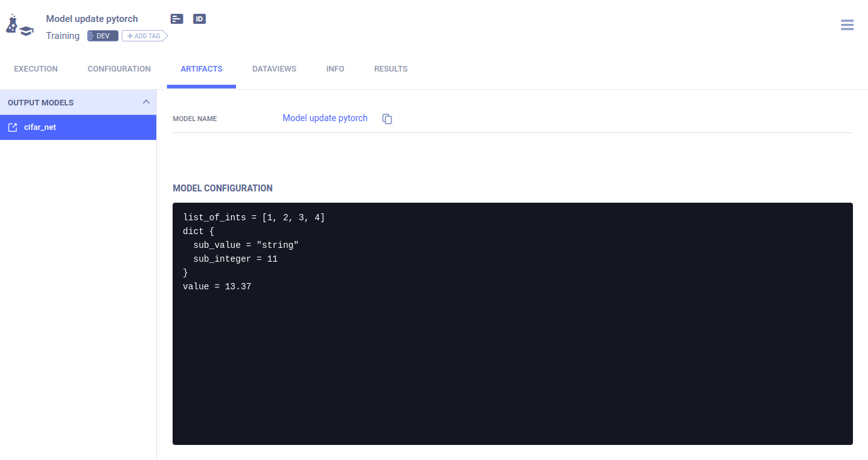The width and height of the screenshot is (868, 460).
Task: Click the experiment title Model update pytorch
Action: [92, 19]
